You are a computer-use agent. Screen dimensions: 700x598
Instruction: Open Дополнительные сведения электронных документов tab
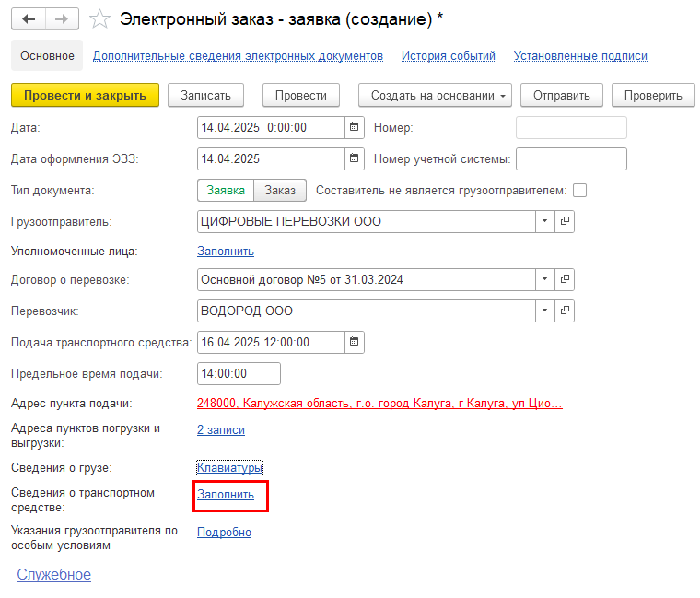(x=238, y=56)
